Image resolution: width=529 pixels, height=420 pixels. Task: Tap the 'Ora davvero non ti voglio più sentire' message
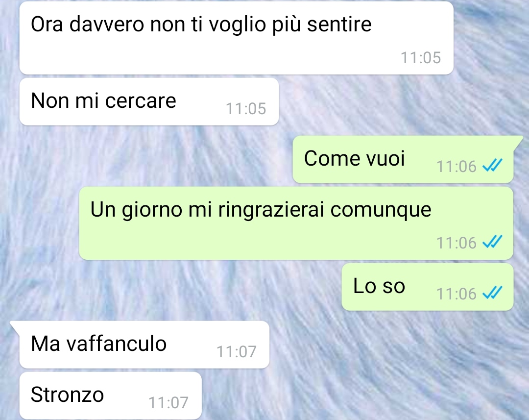(236, 38)
